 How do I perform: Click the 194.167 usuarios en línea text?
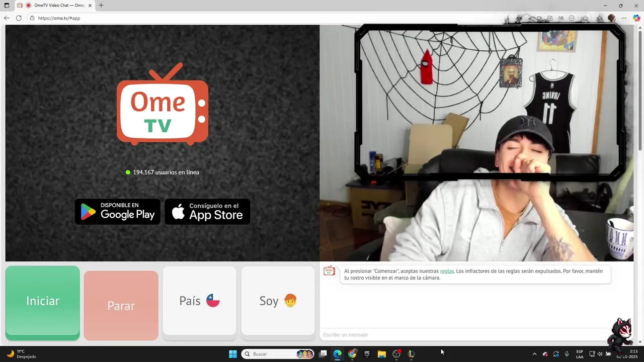(166, 172)
